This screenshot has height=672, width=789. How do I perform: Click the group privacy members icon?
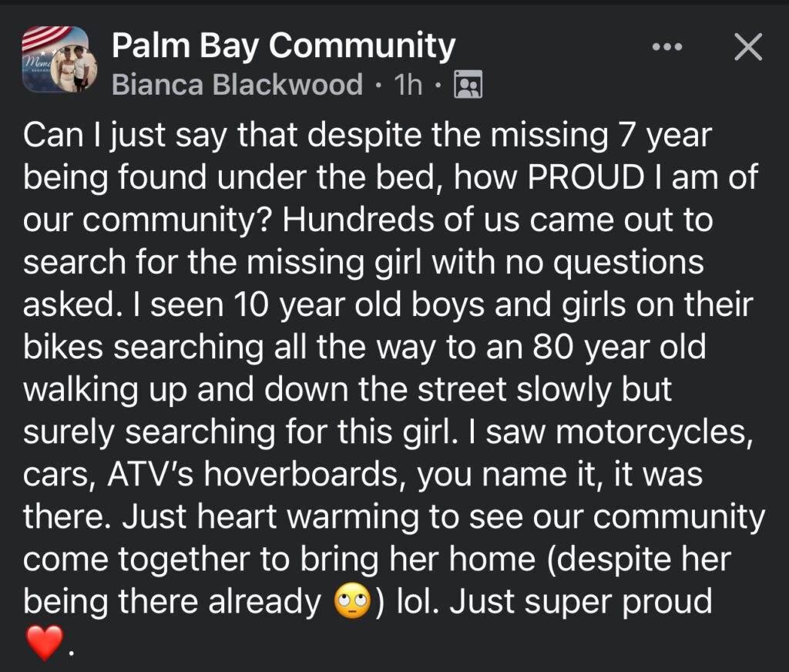(468, 85)
